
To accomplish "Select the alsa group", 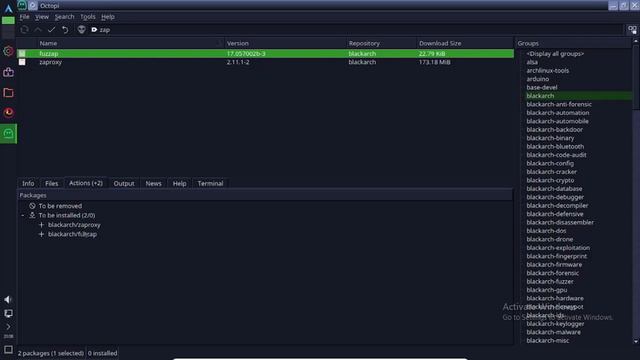I will click(x=532, y=62).
